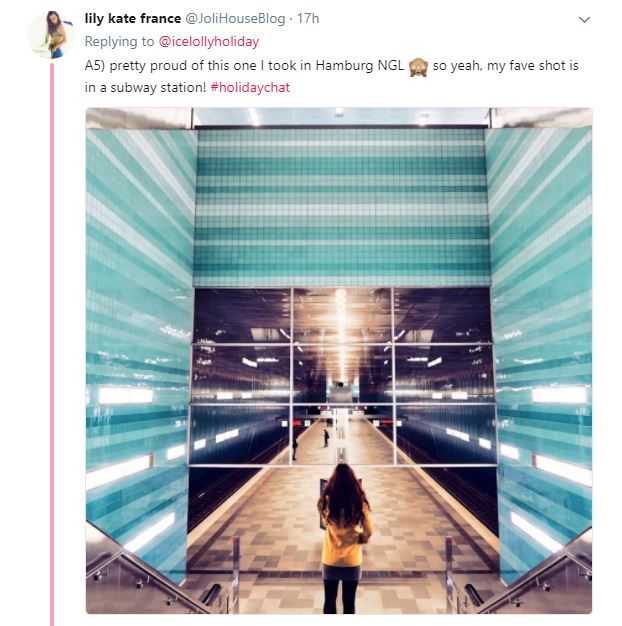Click the 'in a subway station!' text

(145, 87)
